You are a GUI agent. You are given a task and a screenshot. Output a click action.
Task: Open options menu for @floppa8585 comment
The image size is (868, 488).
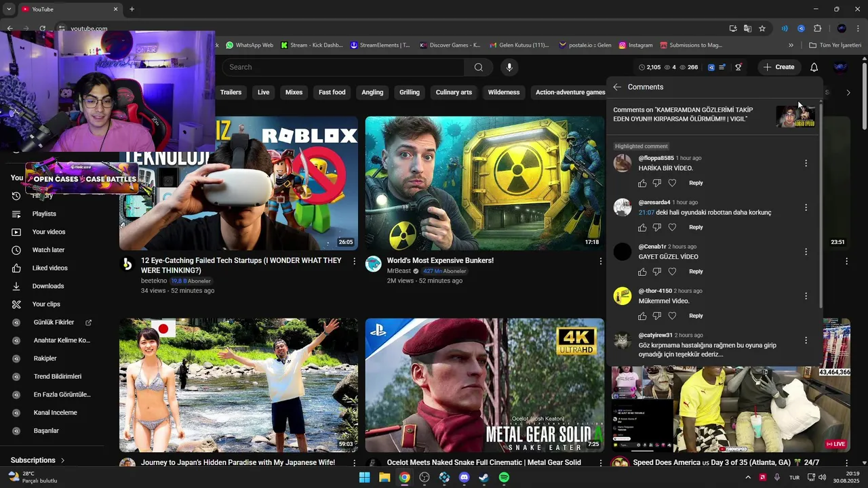pos(806,163)
